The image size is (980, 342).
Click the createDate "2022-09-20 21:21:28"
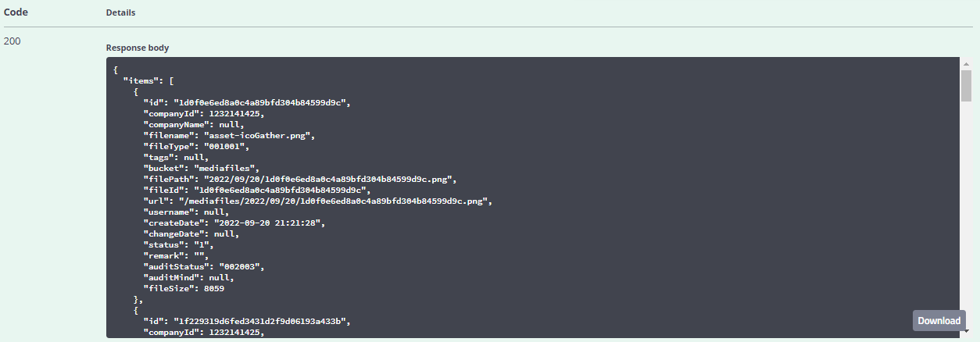pyautogui.click(x=269, y=223)
